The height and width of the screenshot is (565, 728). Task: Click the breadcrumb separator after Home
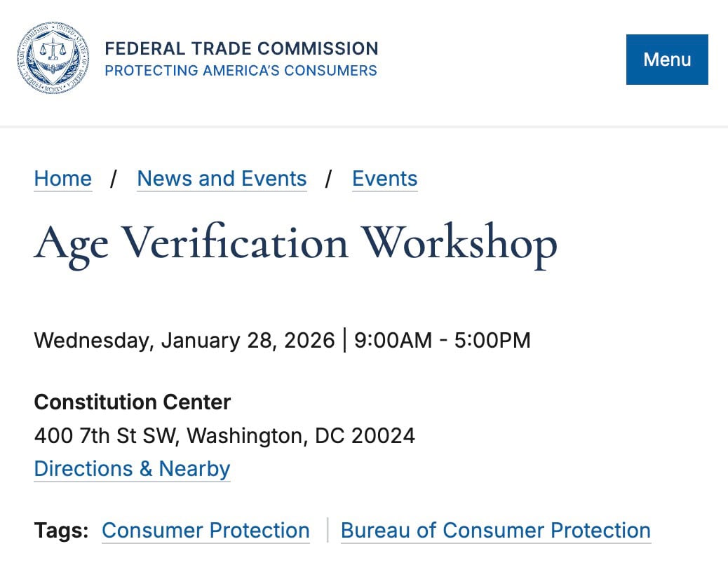pos(114,179)
